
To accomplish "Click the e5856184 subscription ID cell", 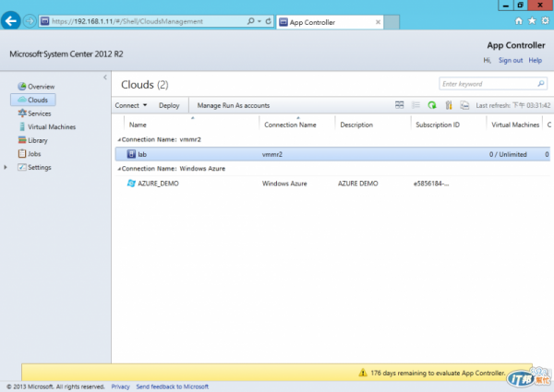I will coord(431,184).
